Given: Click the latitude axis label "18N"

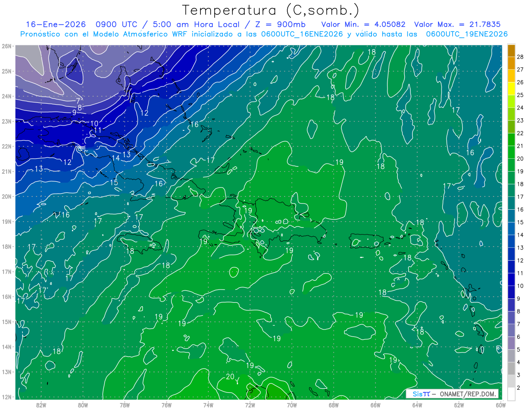Looking at the screenshot, I should pos(7,247).
